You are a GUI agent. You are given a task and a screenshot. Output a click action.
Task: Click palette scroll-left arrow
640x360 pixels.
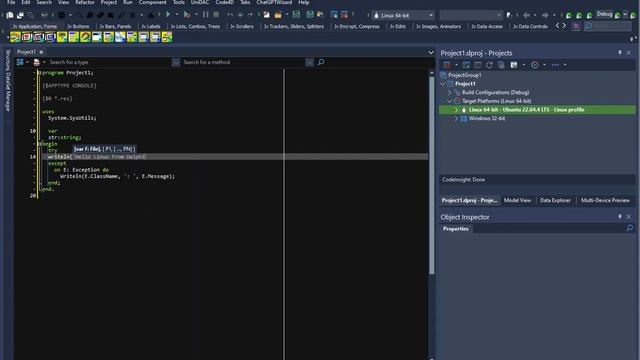(x=558, y=26)
